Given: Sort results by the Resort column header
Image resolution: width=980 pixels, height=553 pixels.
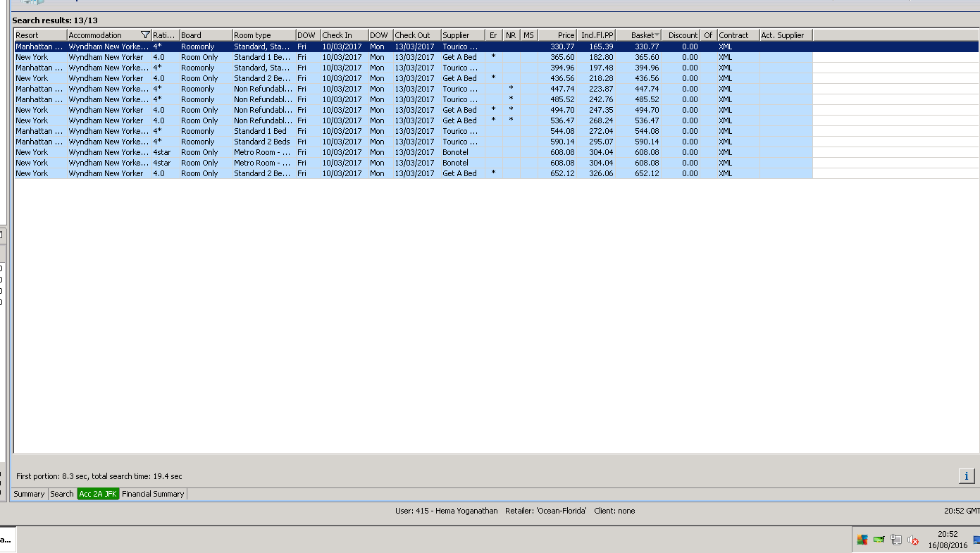Looking at the screenshot, I should pos(41,35).
